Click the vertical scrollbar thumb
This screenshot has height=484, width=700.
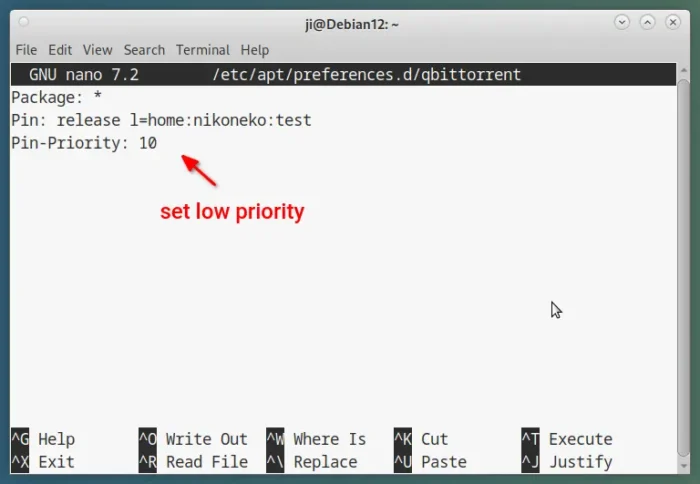[x=683, y=268]
